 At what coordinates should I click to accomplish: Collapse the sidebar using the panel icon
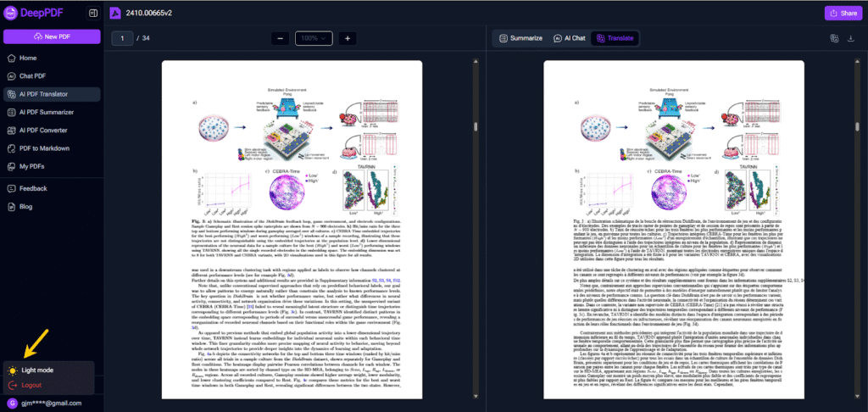click(92, 13)
